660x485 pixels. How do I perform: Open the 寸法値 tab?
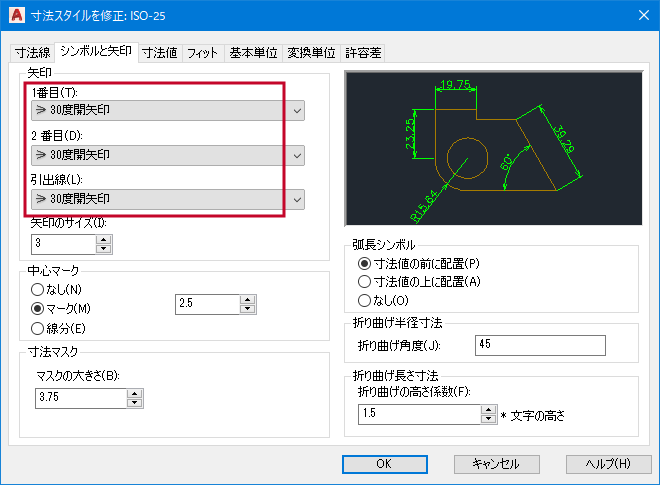point(159,53)
